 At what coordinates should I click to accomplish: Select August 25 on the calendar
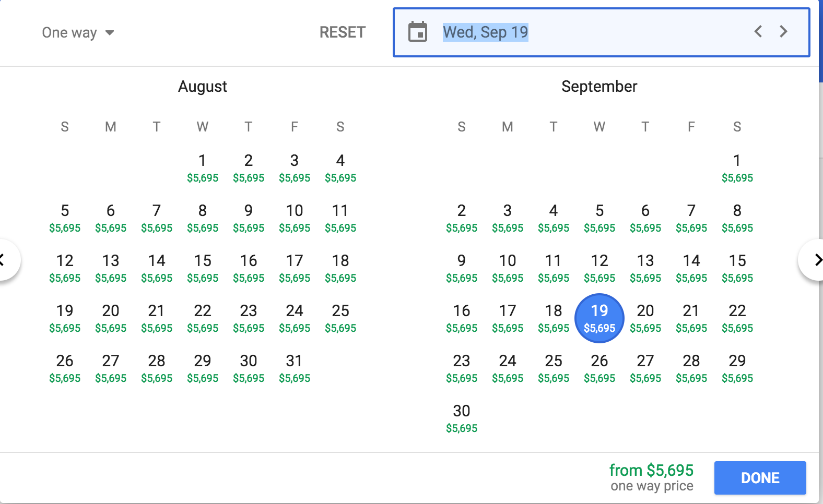point(340,318)
